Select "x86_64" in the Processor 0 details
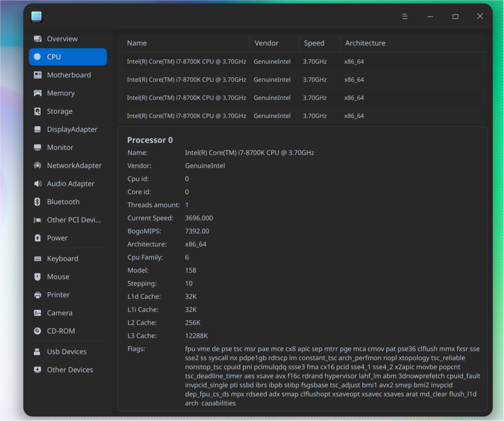 point(195,244)
